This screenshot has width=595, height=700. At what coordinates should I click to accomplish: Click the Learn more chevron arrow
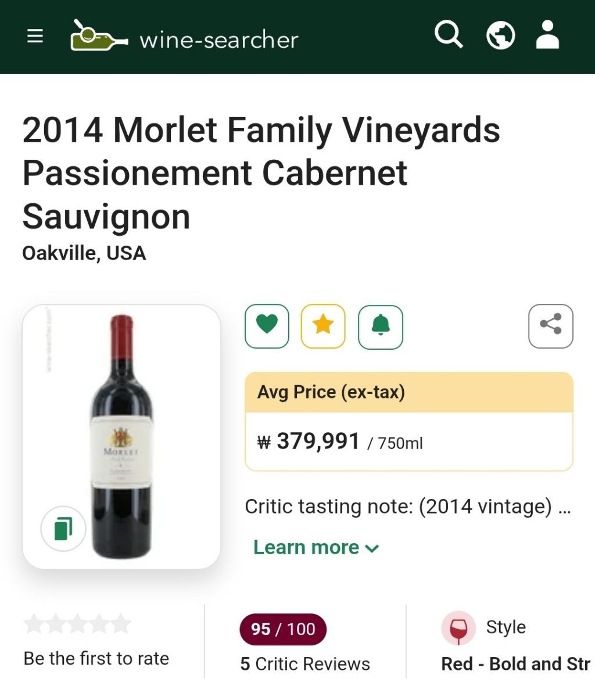point(372,548)
